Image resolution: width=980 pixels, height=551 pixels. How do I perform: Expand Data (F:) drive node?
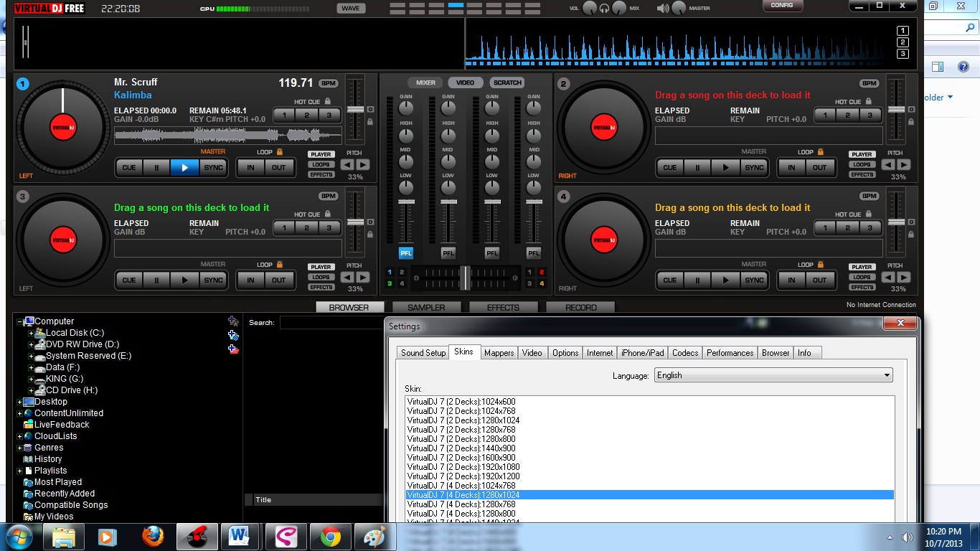coord(31,367)
